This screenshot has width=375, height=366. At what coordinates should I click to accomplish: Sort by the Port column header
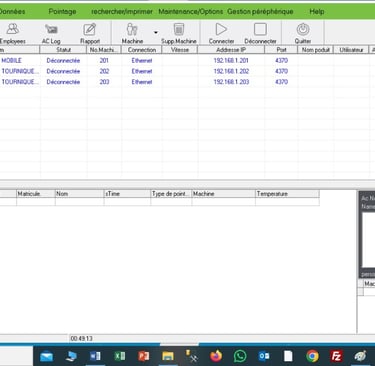tap(281, 50)
